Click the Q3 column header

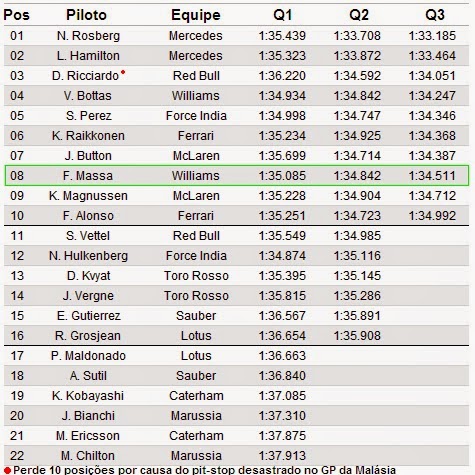tap(435, 15)
